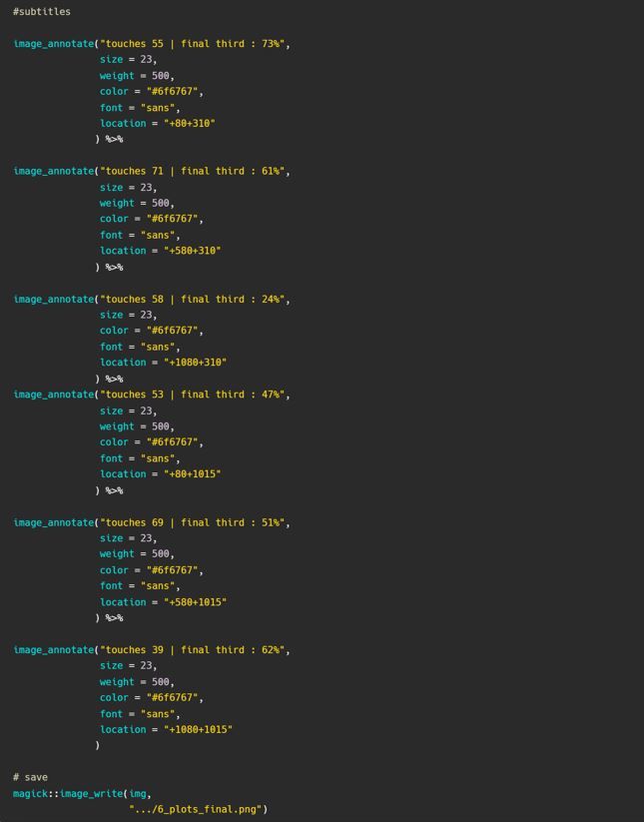Click string "touches 58 | final third : 24%"

point(193,299)
